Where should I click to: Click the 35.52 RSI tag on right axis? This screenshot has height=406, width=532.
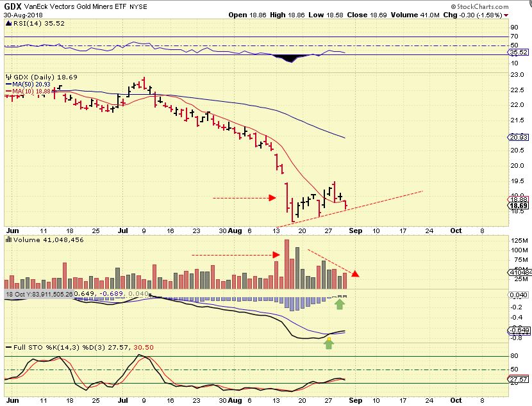tap(518, 52)
